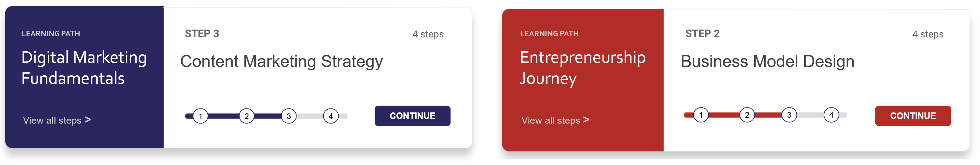View all steps for Digital Marketing Fundamentals
Viewport: 980px width, 165px height.
point(52,121)
